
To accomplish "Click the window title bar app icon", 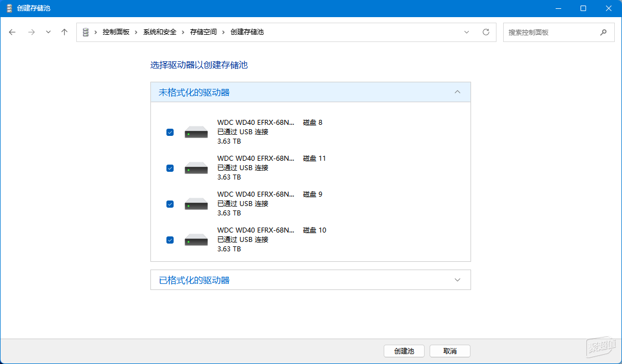I will pyautogui.click(x=9, y=8).
